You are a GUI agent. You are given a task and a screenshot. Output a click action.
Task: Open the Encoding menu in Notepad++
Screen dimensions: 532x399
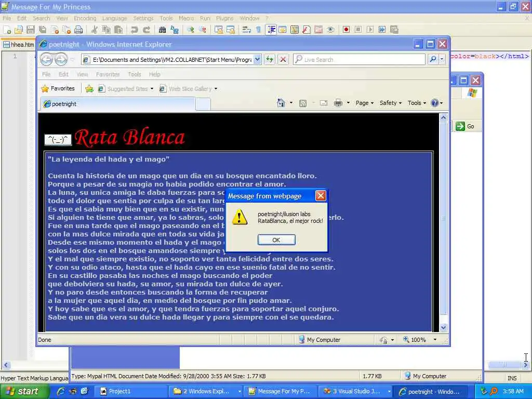85,18
